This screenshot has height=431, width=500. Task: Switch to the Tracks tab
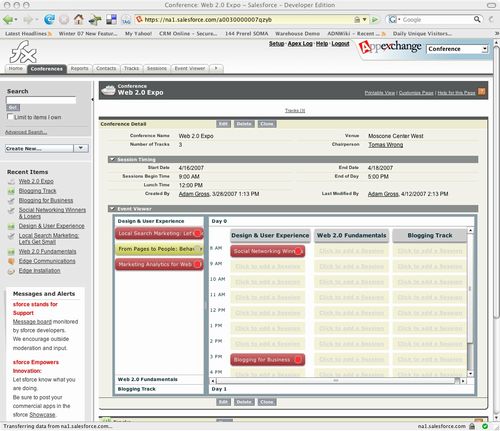131,68
